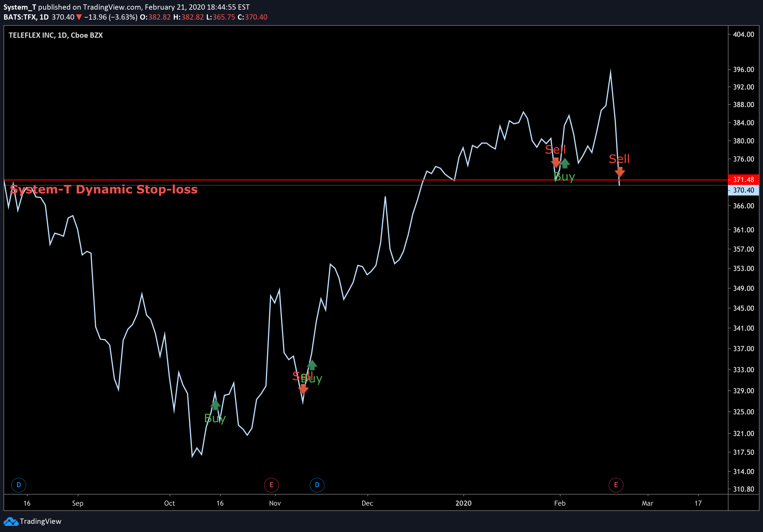Click the green Buy arrow near February start
The image size is (763, 532).
coord(565,164)
